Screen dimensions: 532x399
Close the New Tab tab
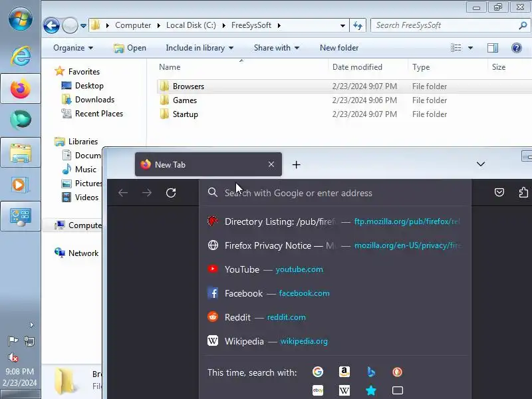coord(271,164)
